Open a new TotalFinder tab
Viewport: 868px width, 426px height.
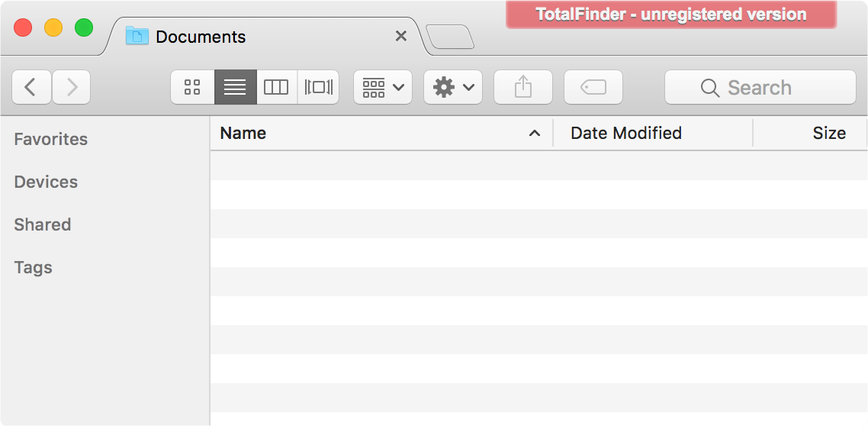[x=450, y=37]
